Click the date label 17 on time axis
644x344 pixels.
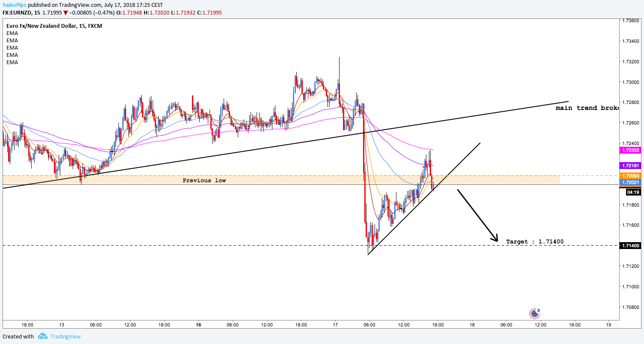[335, 325]
